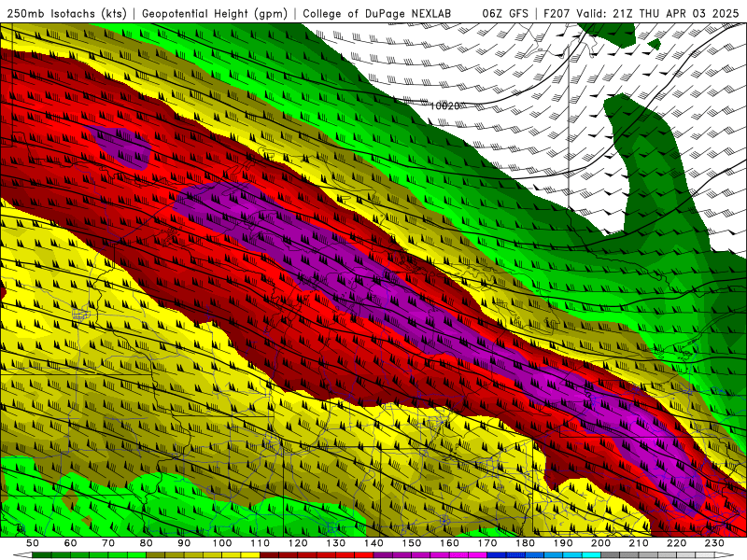Viewport: 747px width, 560px height.
Task: Click the 110 value on the legend scale
Action: tap(260, 543)
